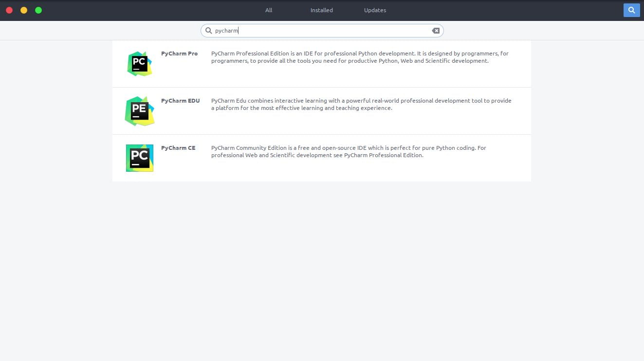
Task: Click the PyCharm CE title label
Action: click(178, 148)
